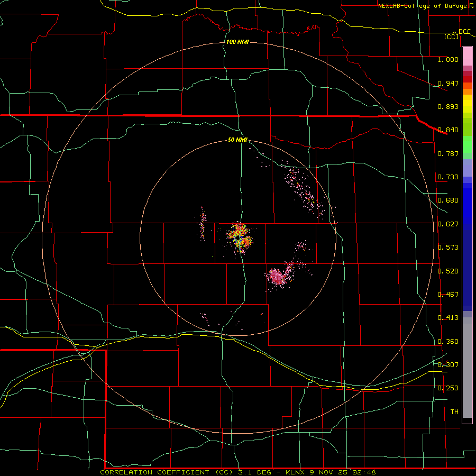Click the [CC] legend heading
This screenshot has height=476, width=476.
click(x=452, y=36)
